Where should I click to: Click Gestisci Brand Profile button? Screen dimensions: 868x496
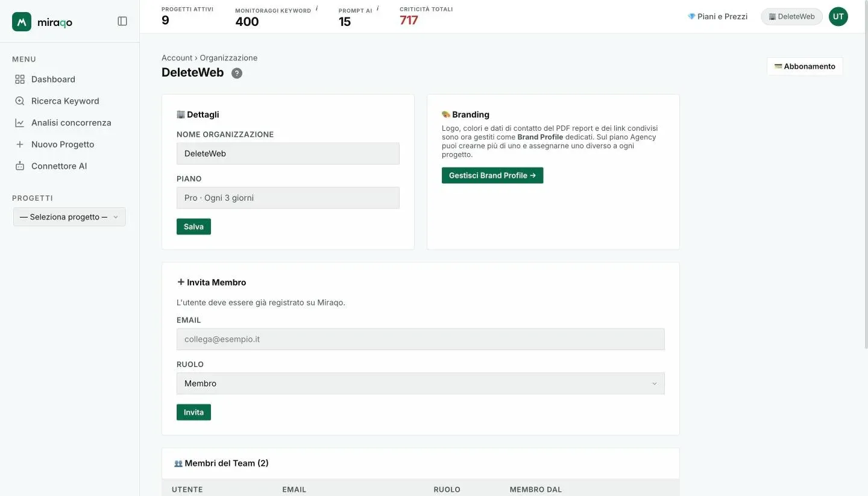[x=492, y=175]
